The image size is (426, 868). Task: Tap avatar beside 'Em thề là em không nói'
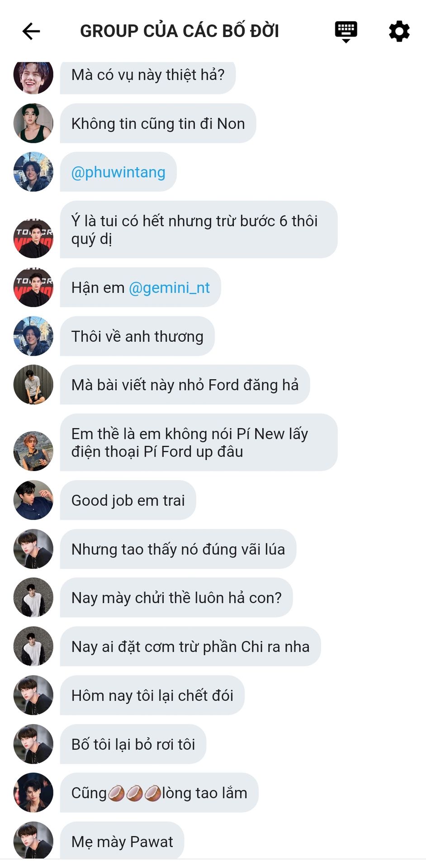coord(33,451)
